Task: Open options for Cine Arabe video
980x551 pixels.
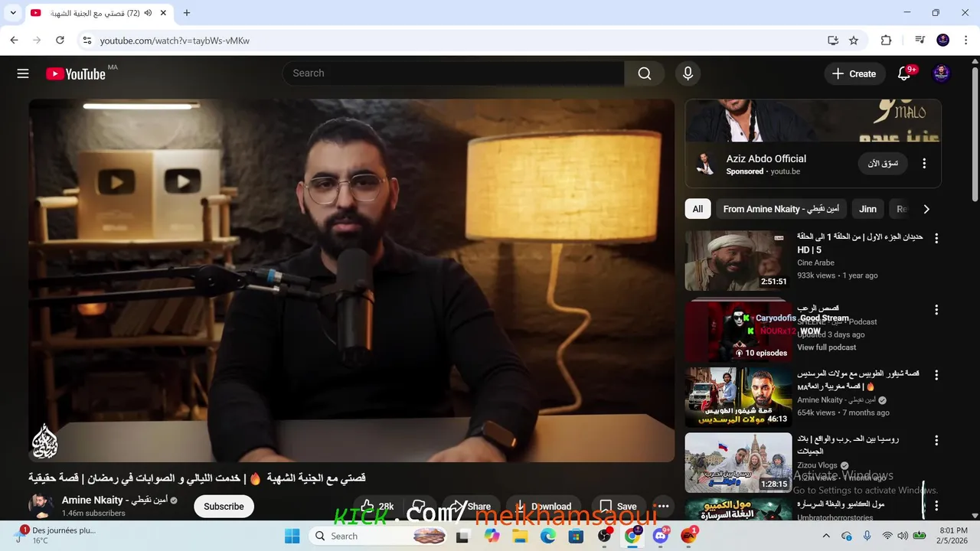Action: point(936,238)
